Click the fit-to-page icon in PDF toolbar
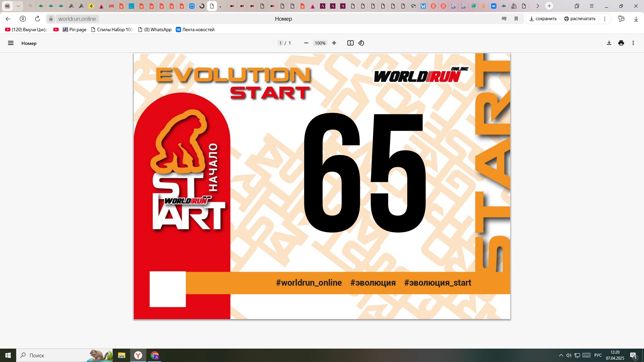 coord(351,43)
